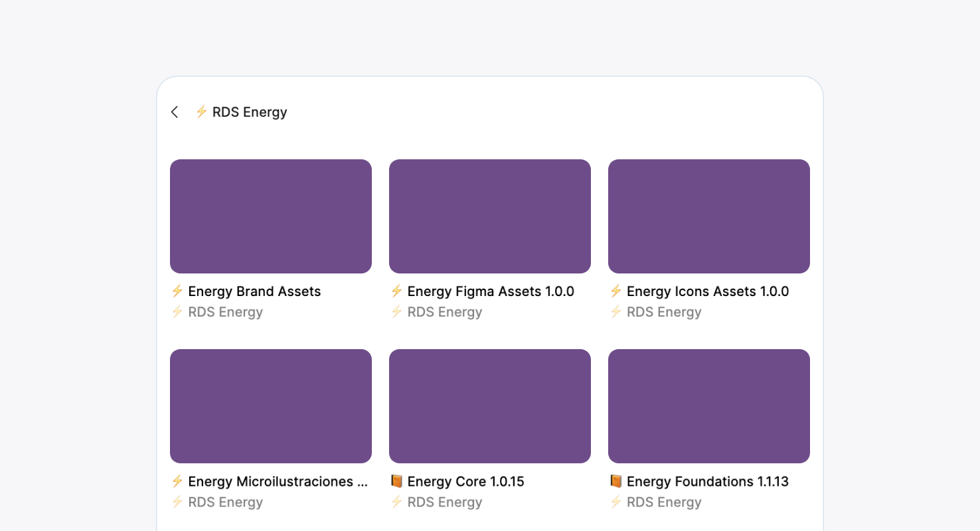Select the Energy Microilustraciones title
Viewport: 980px width, 531px height.
[x=278, y=481]
